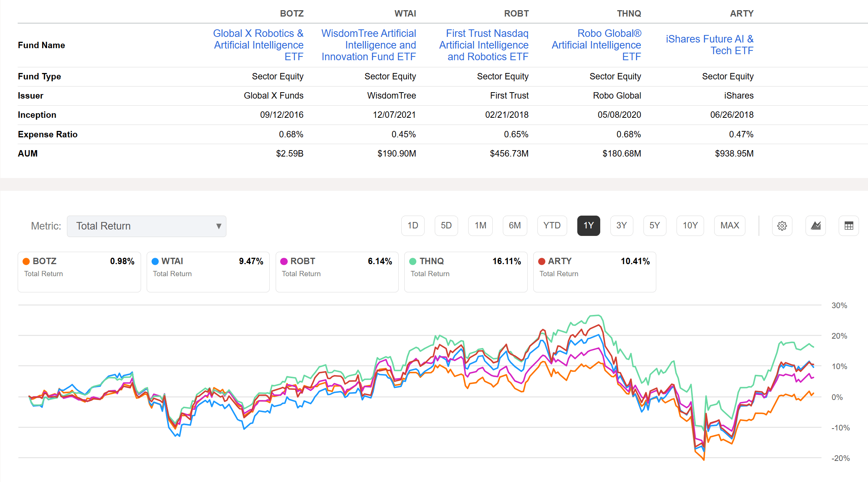
Task: Click the THNQ total return summary card
Action: (x=466, y=272)
